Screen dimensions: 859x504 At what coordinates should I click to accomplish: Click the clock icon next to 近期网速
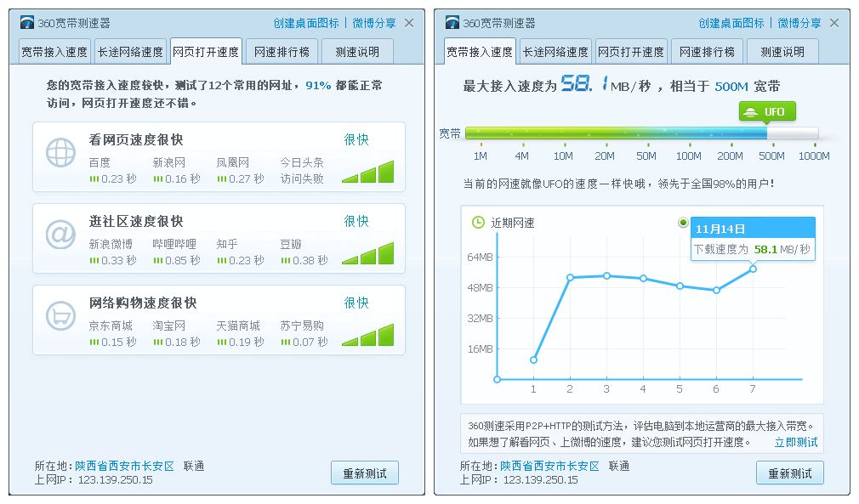click(478, 223)
